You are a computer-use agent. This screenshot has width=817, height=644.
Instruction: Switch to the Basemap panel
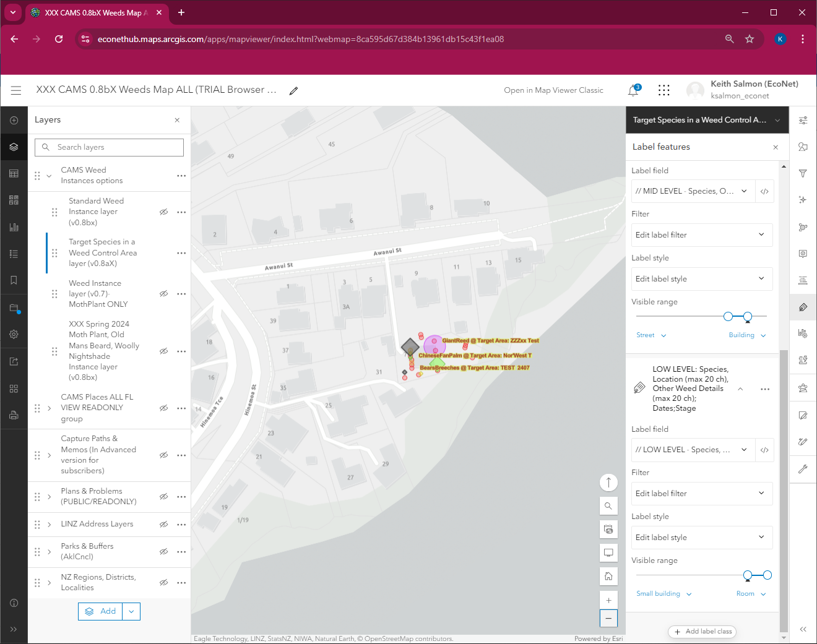(x=14, y=199)
